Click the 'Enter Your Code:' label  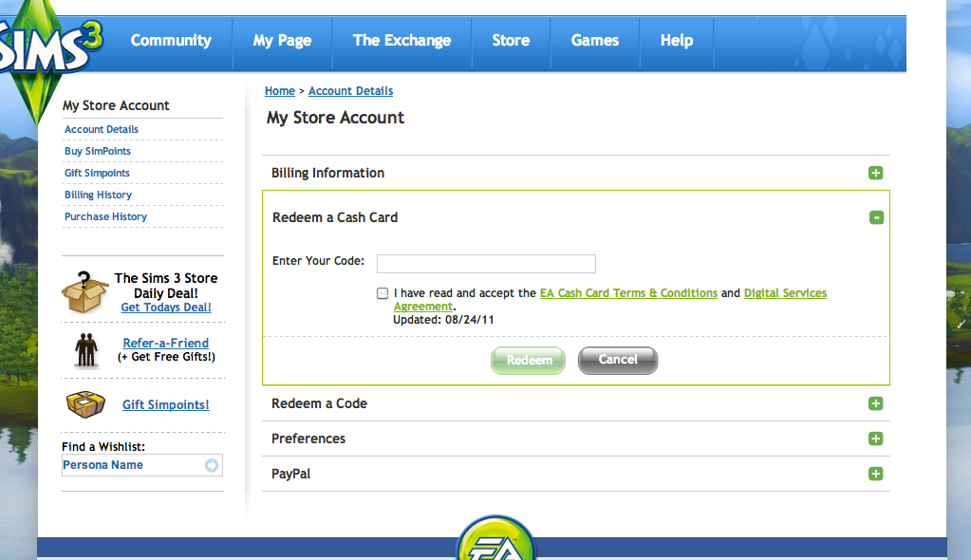(x=318, y=261)
